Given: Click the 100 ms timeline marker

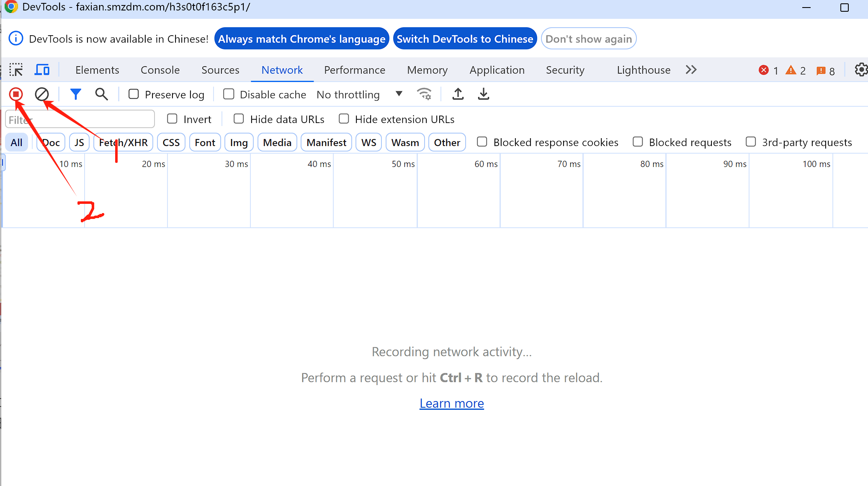Looking at the screenshot, I should pos(816,164).
